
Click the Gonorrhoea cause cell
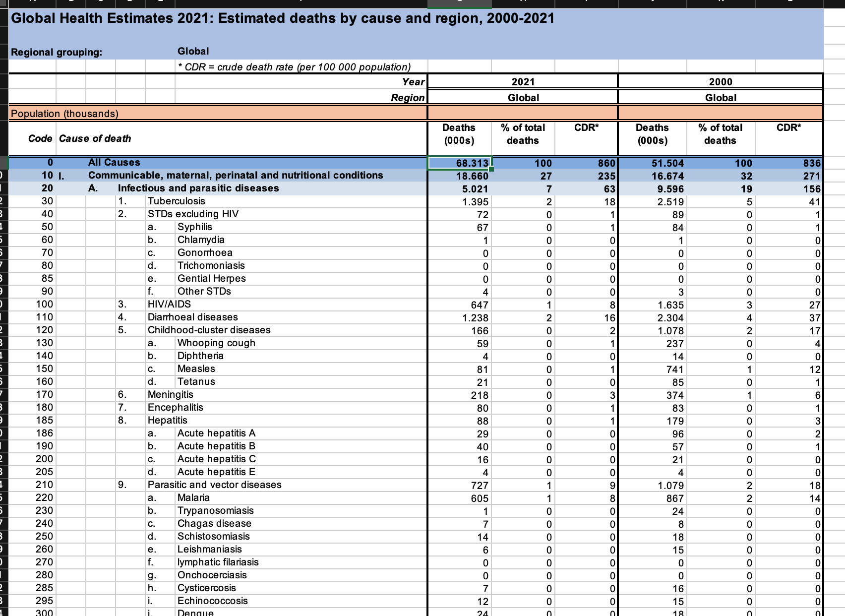(x=205, y=252)
